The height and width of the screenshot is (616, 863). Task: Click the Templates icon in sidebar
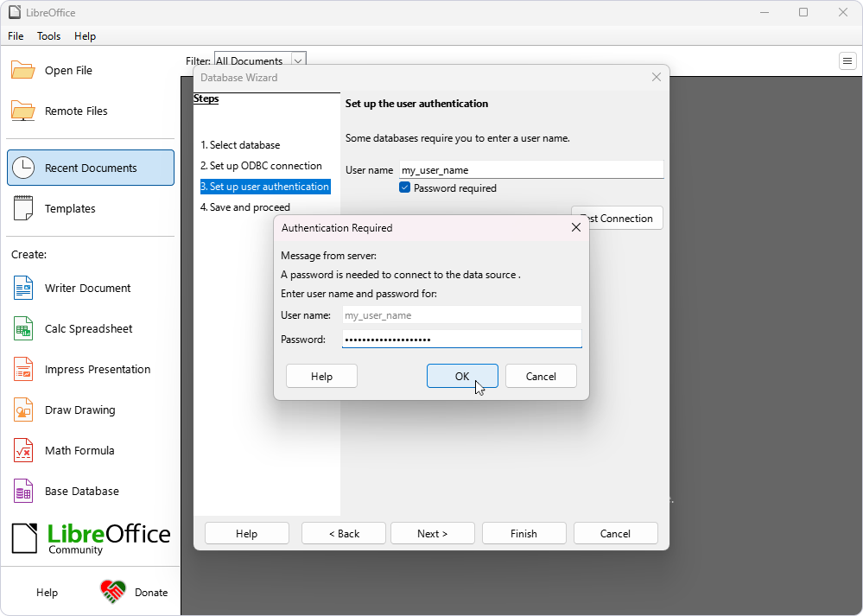click(x=23, y=209)
